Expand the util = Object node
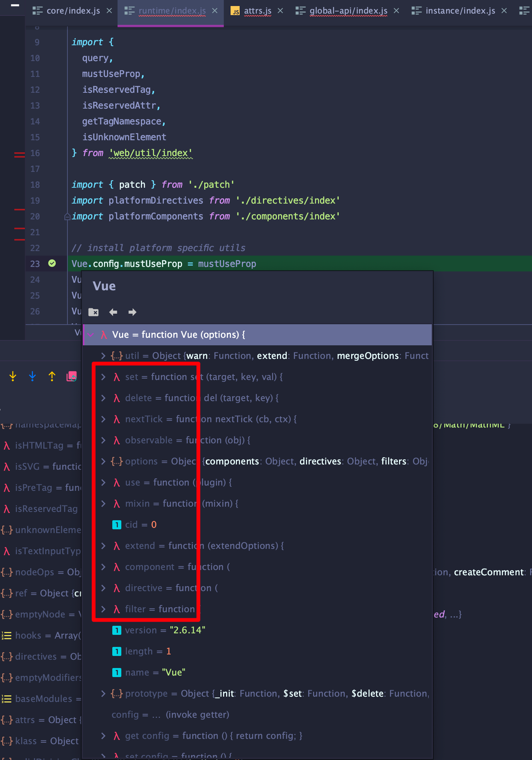 (103, 356)
